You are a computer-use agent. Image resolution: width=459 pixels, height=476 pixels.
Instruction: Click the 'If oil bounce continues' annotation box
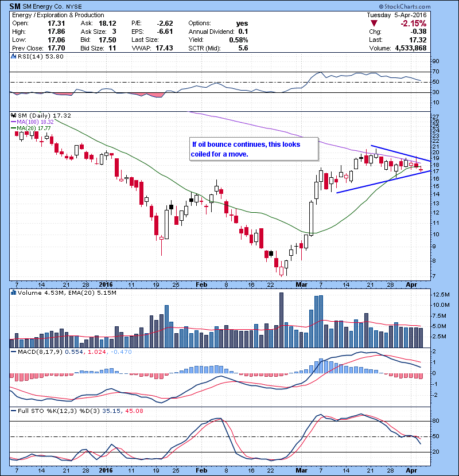254,149
